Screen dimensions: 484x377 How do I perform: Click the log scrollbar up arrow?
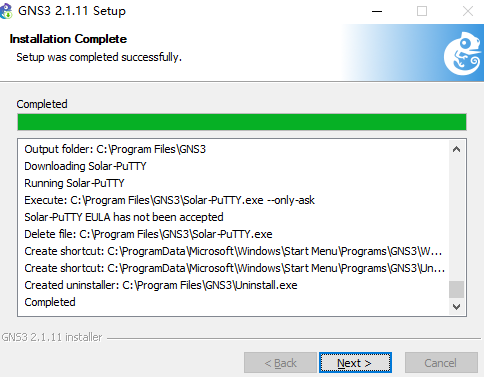click(x=456, y=149)
